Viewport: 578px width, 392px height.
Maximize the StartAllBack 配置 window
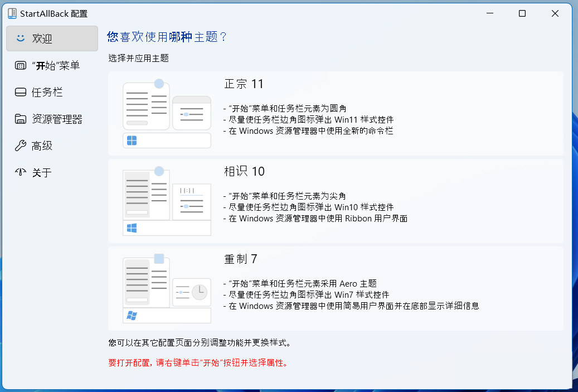point(522,13)
